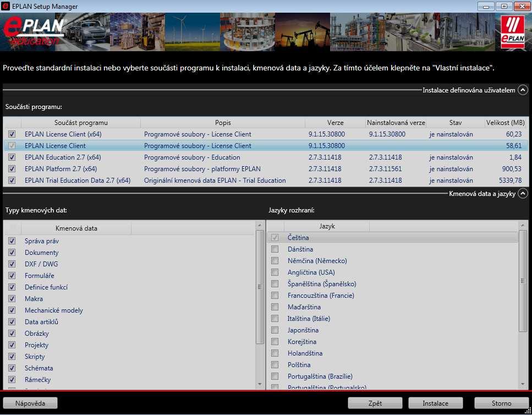Toggle the Data artiklů checkbox

click(12, 321)
